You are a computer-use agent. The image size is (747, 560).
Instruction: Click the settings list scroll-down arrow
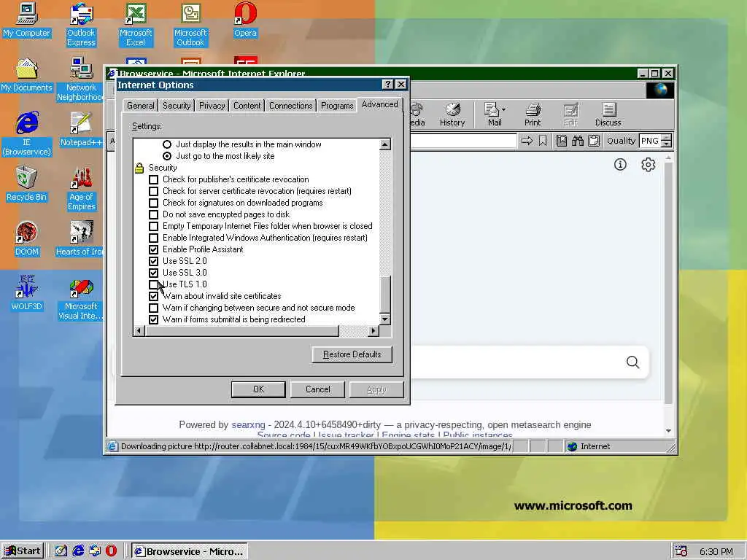tap(385, 319)
